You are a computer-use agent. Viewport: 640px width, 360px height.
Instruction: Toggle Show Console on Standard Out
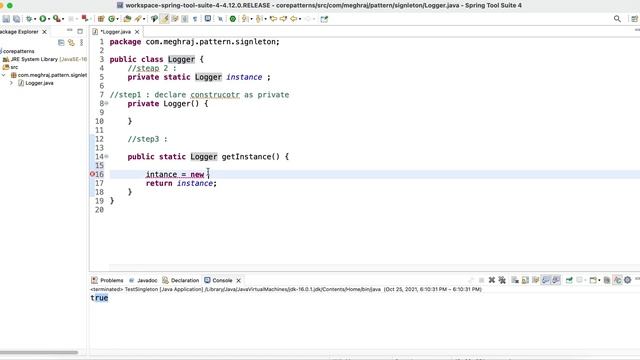point(546,280)
